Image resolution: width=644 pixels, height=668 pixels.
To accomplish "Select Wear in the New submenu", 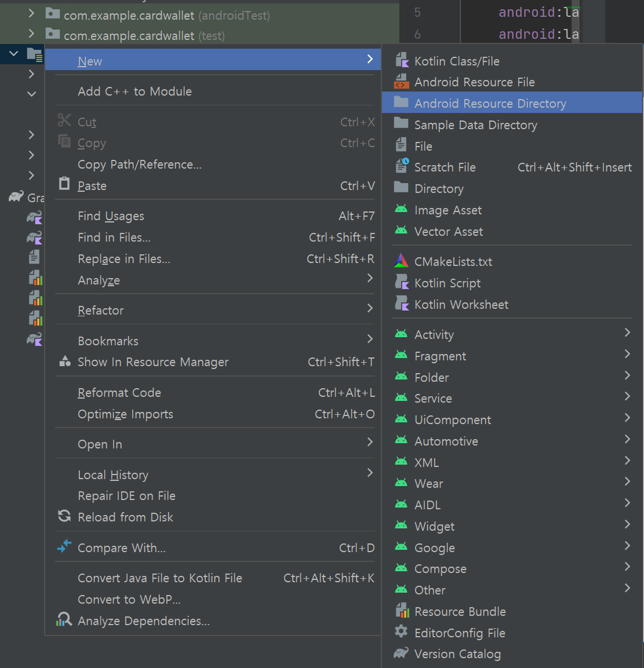I will 512,484.
